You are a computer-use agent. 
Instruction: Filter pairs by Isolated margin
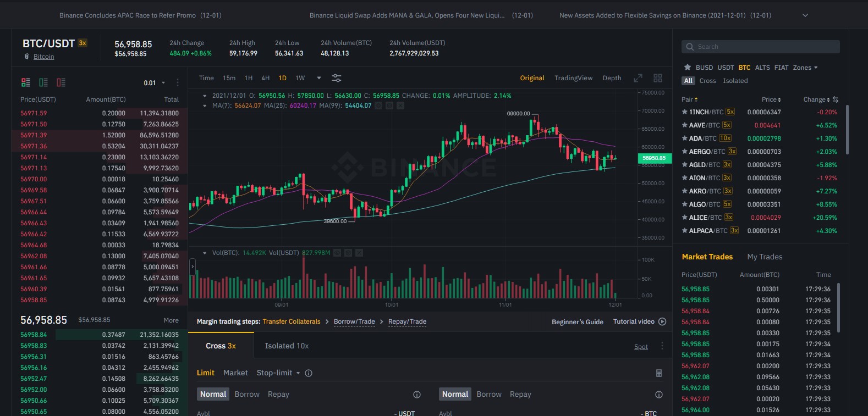pos(735,81)
